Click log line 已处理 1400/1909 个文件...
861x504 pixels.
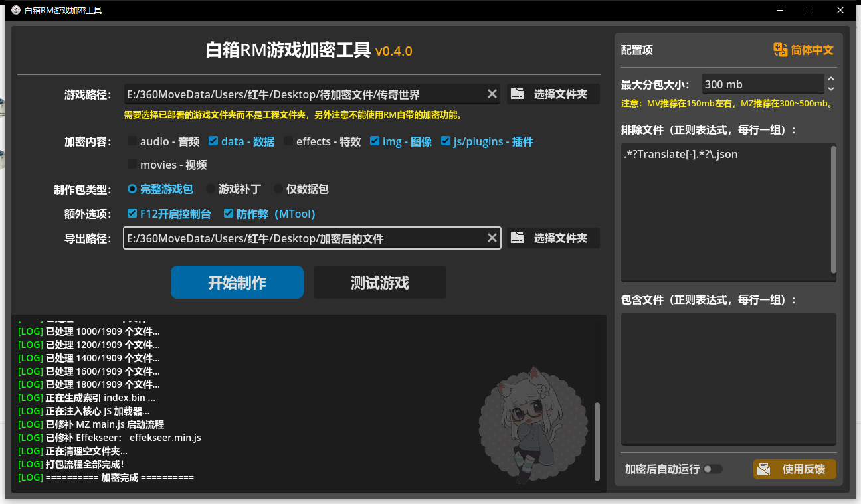coord(88,358)
